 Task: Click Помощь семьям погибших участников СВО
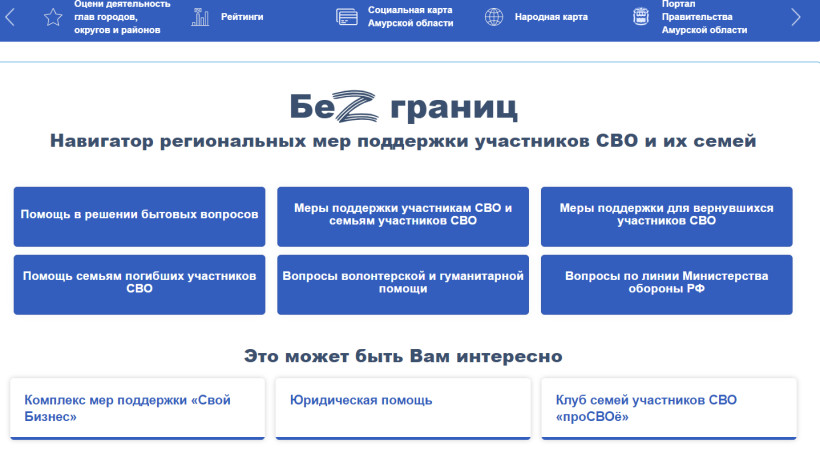tap(139, 284)
